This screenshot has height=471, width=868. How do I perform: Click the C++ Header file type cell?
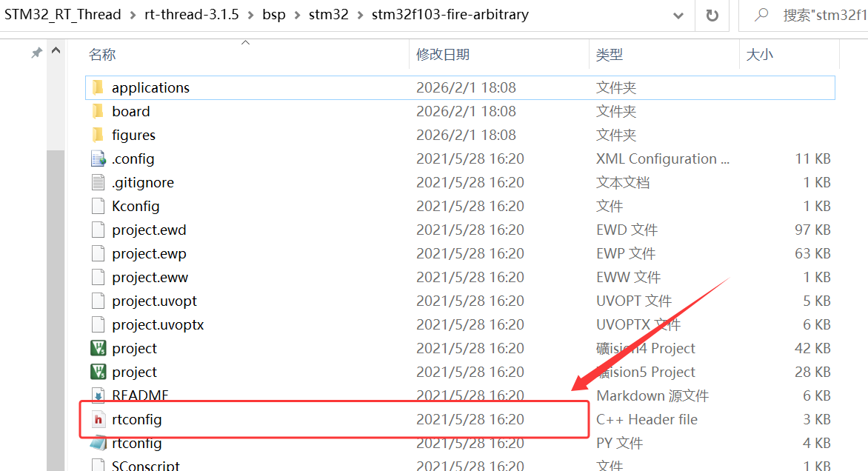pyautogui.click(x=647, y=419)
